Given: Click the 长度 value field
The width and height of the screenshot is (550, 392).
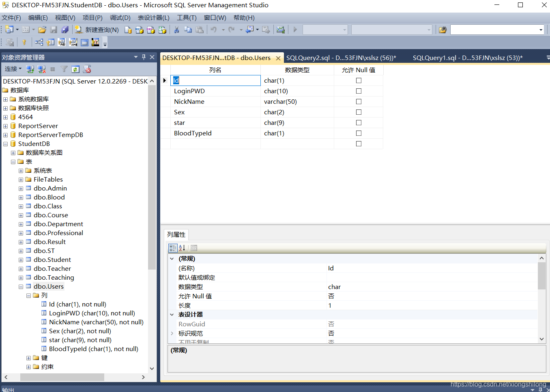Looking at the screenshot, I should point(432,305).
